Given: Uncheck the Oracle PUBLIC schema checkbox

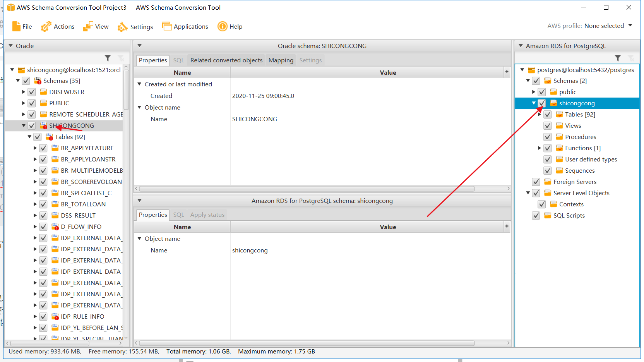Looking at the screenshot, I should tap(32, 103).
